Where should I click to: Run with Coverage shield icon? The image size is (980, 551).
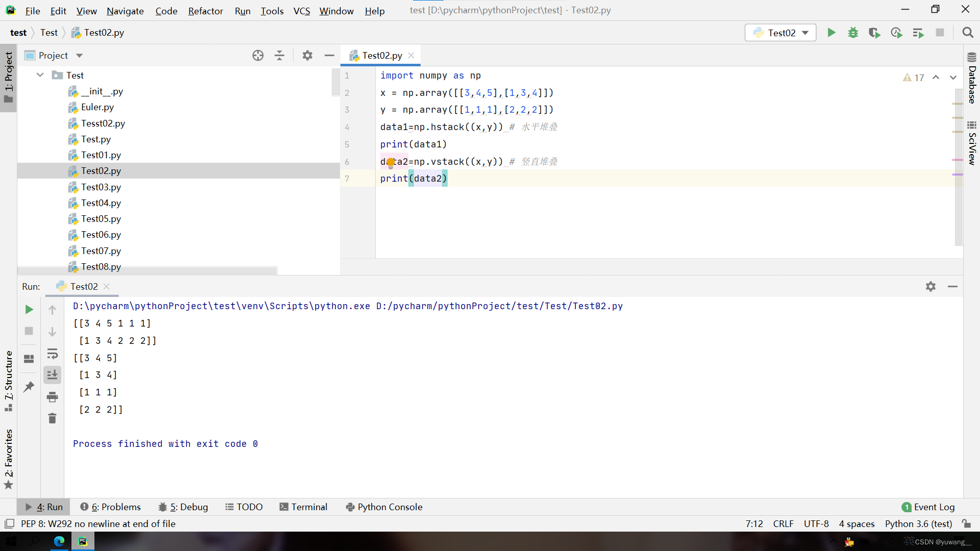coord(874,33)
